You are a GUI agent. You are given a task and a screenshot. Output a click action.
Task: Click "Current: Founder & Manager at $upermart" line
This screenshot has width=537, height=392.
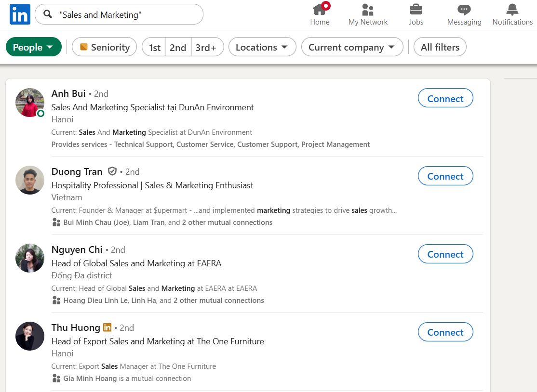[224, 210]
